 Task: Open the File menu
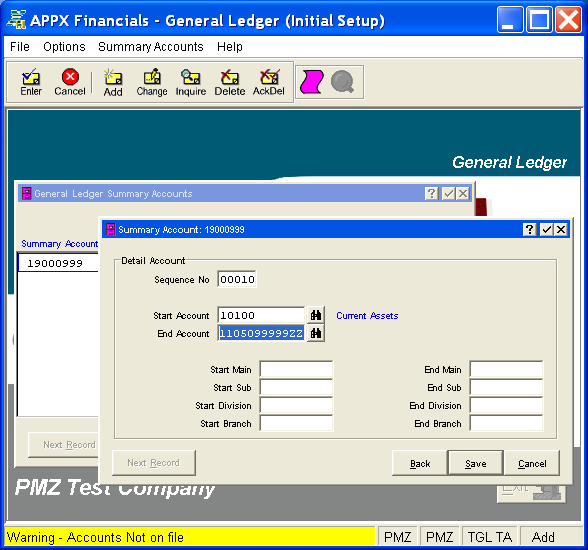[x=20, y=47]
